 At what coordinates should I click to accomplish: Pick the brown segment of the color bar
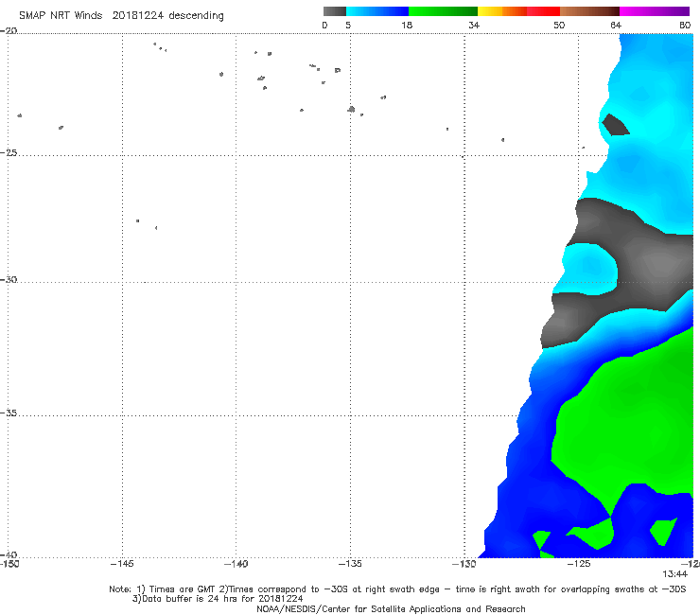(589, 11)
